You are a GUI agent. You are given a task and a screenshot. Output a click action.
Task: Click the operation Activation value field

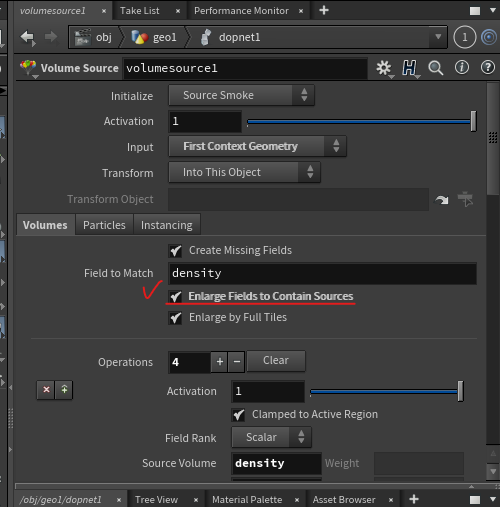[268, 391]
